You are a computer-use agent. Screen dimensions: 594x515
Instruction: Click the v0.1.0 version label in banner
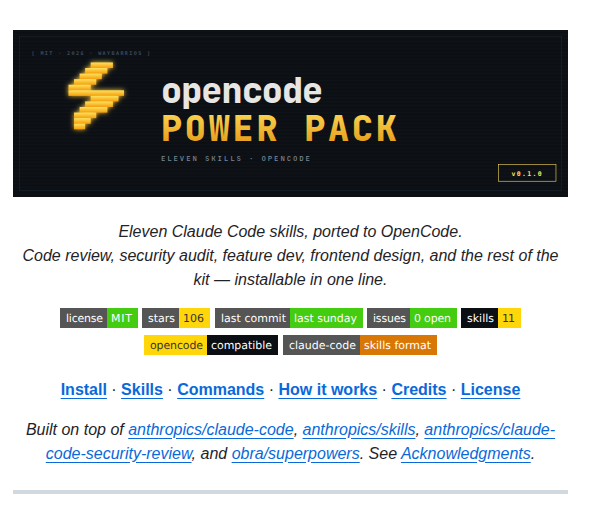[527, 174]
